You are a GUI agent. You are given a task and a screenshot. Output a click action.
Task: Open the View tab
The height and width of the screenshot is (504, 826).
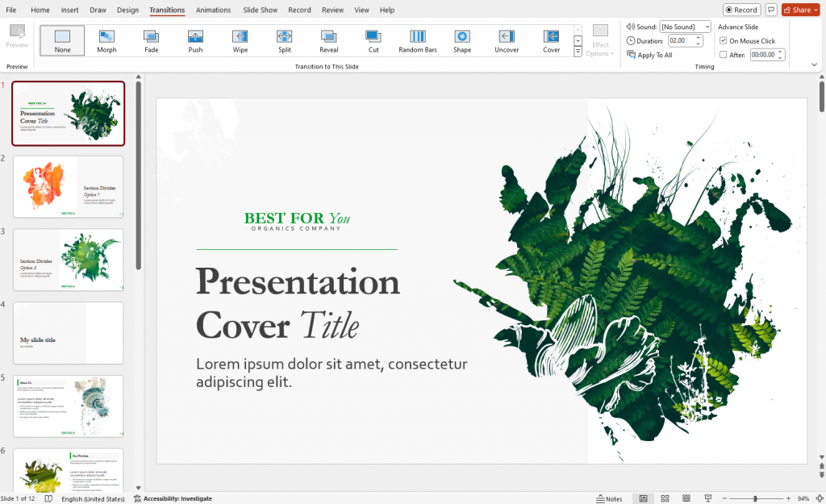[361, 10]
